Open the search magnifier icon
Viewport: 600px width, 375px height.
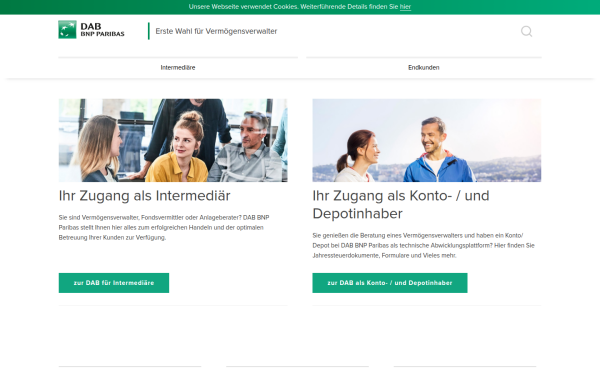527,31
